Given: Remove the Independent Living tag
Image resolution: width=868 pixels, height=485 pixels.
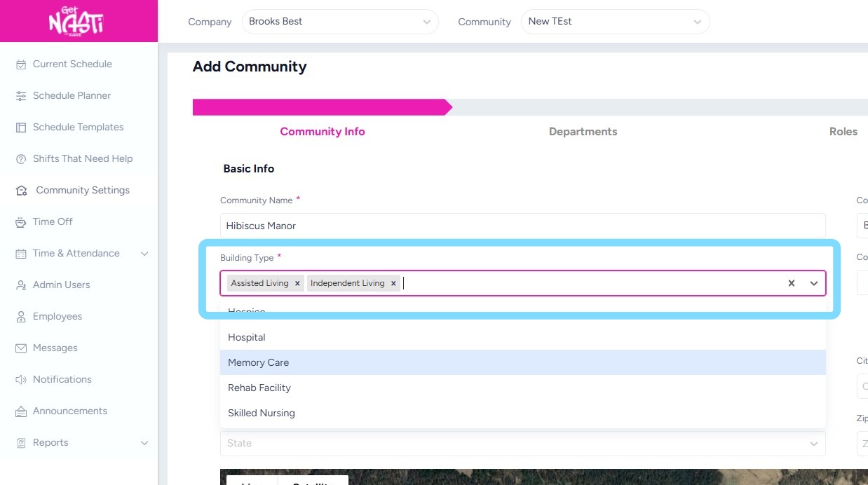Looking at the screenshot, I should 393,283.
